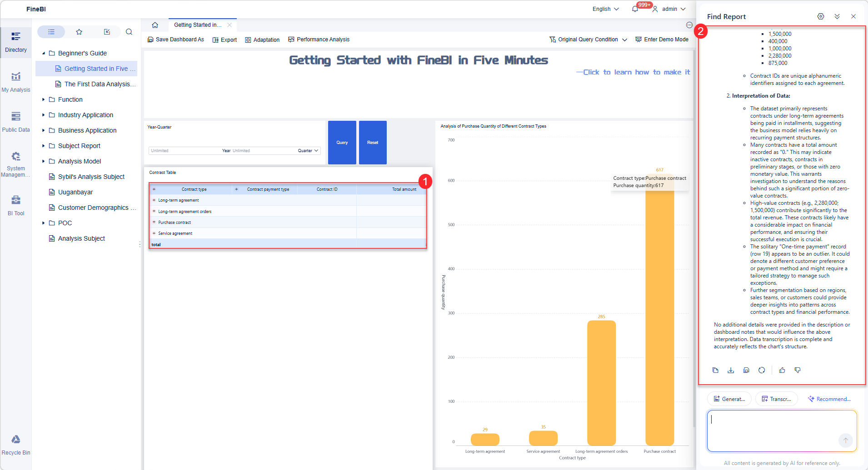
Task: Expand the Industry Application folder
Action: click(44, 115)
